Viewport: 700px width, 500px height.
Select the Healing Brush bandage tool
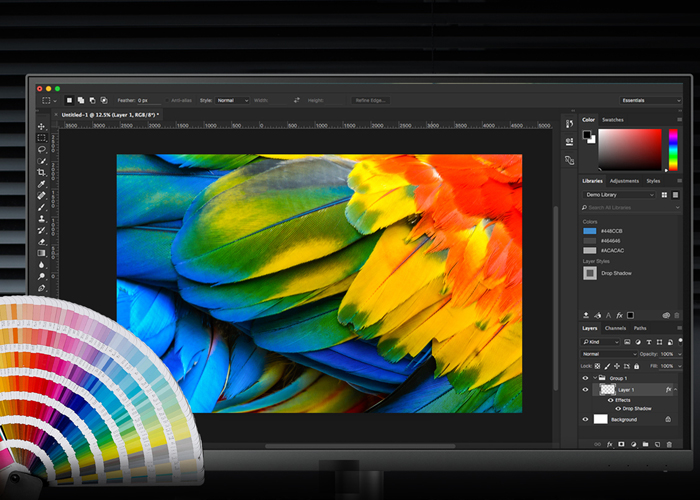pyautogui.click(x=42, y=196)
